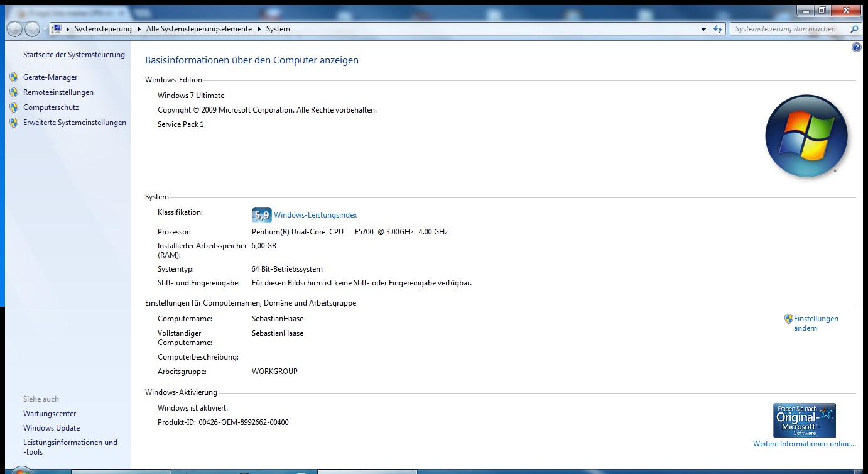
Task: Click the Original Microsoft Software badge
Action: pos(805,421)
